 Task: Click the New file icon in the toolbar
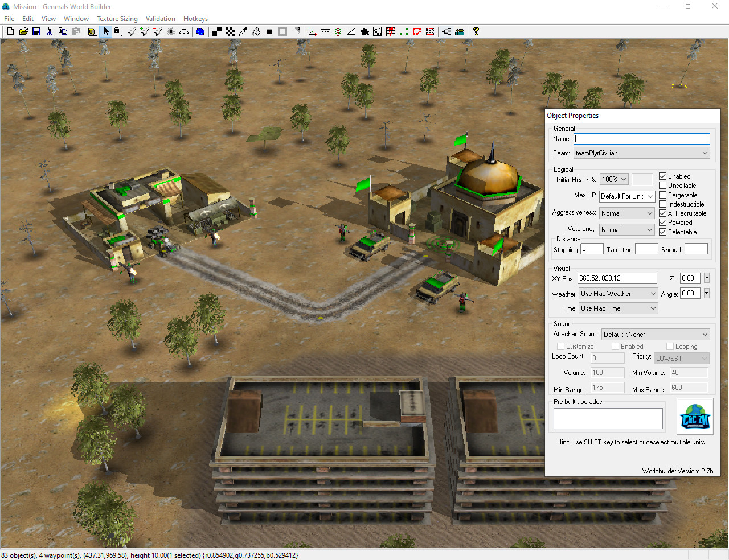pos(10,32)
